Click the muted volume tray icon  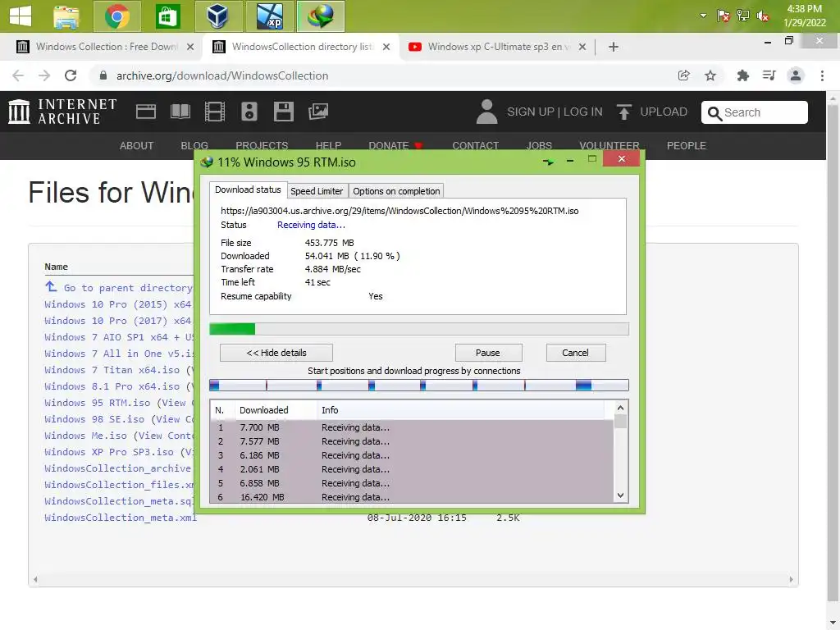pos(763,16)
